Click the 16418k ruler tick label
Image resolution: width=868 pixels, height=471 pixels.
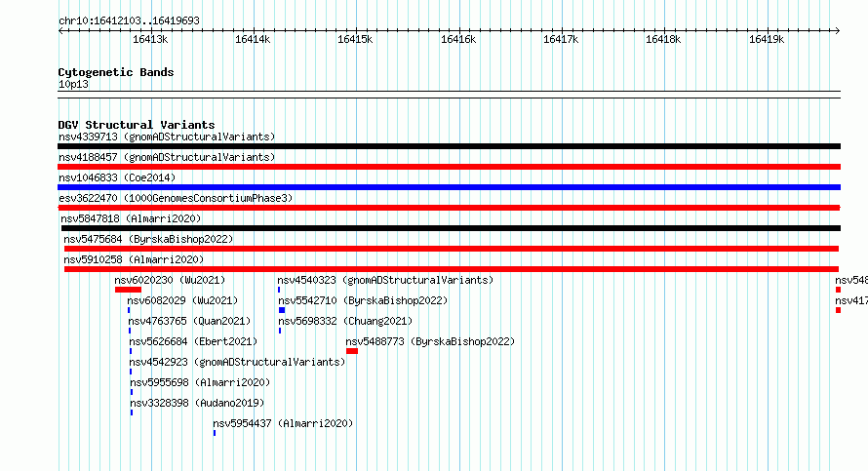pyautogui.click(x=663, y=39)
